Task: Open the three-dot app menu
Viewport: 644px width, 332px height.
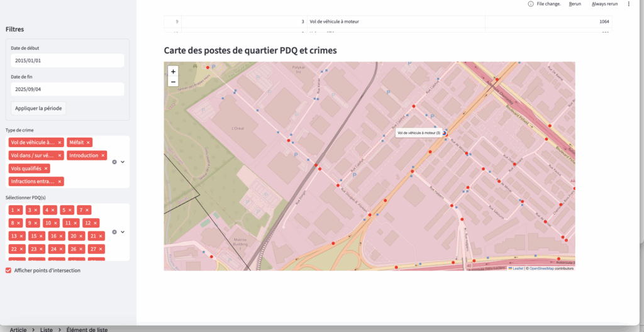Action: click(628, 4)
